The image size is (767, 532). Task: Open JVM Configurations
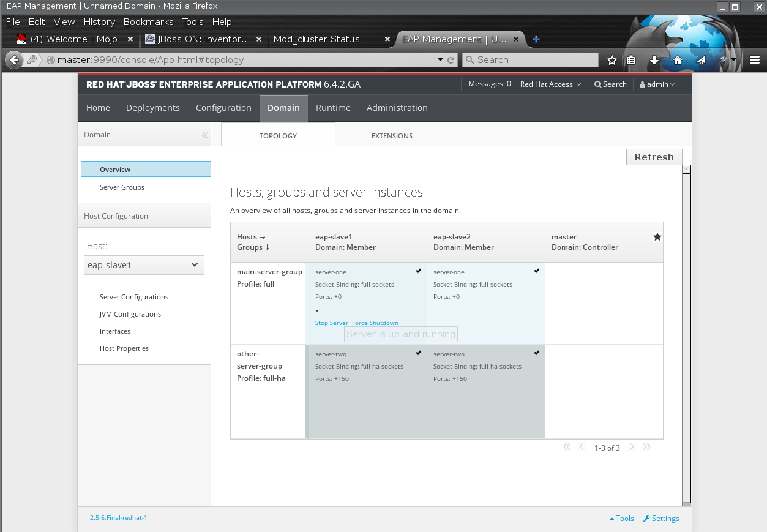click(130, 314)
